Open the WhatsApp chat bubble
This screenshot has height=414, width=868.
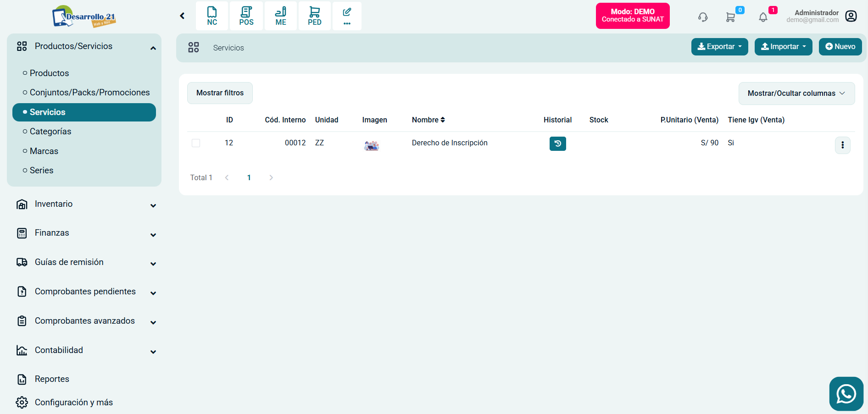pyautogui.click(x=846, y=394)
